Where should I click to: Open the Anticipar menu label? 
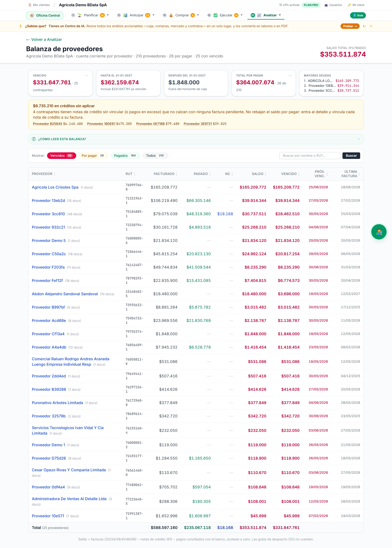pos(137,15)
